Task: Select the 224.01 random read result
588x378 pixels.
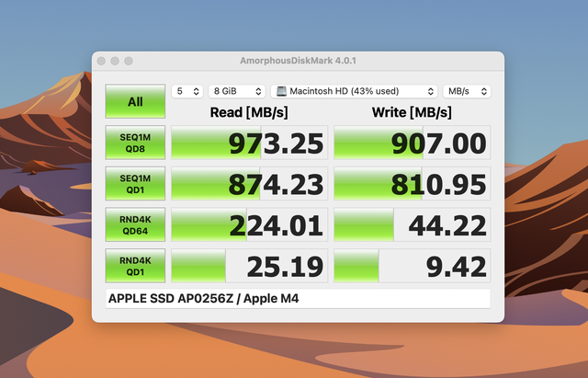Action: (249, 224)
